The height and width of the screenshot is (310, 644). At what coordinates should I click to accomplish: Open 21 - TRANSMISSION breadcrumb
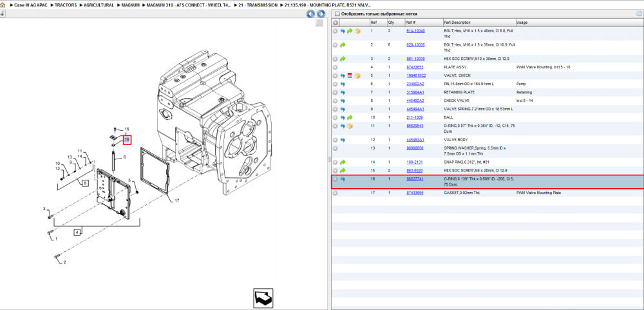[x=258, y=5]
